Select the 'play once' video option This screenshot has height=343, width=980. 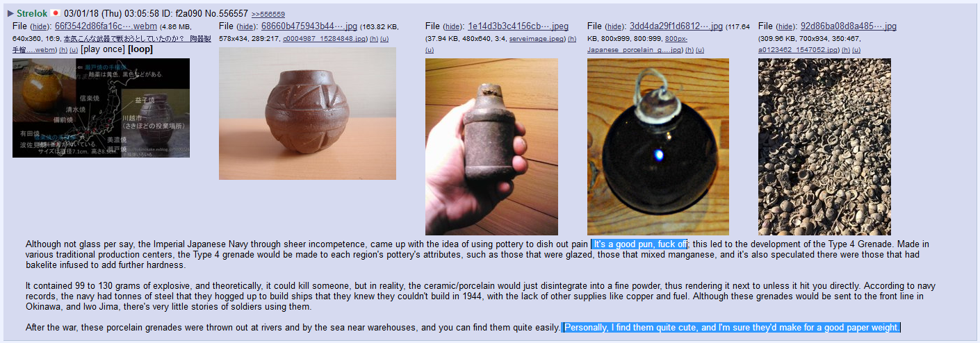103,49
